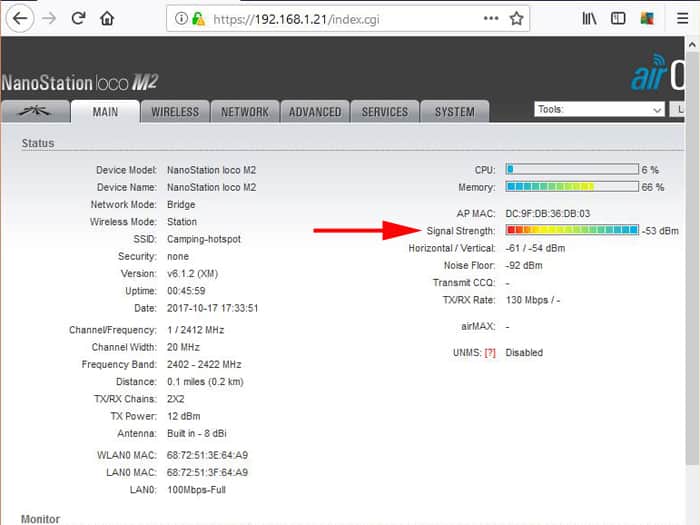Image resolution: width=700 pixels, height=525 pixels.
Task: Select the -53 dBm signal value
Action: coord(660,231)
